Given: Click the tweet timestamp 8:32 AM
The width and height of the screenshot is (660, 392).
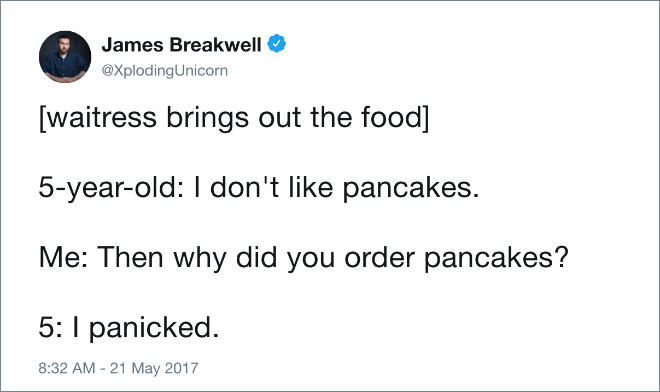Looking at the screenshot, I should pyautogui.click(x=67, y=368).
